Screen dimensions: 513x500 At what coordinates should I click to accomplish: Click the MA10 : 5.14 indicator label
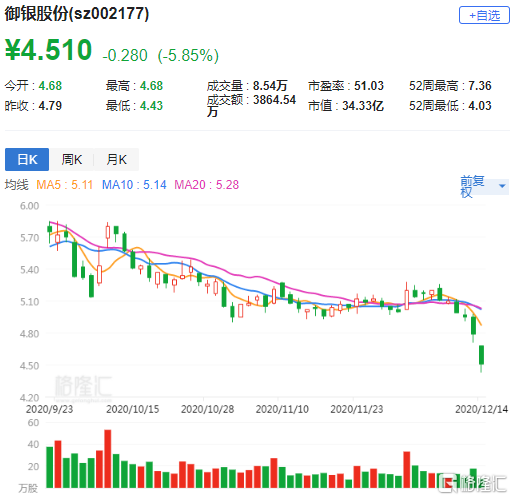(x=134, y=185)
